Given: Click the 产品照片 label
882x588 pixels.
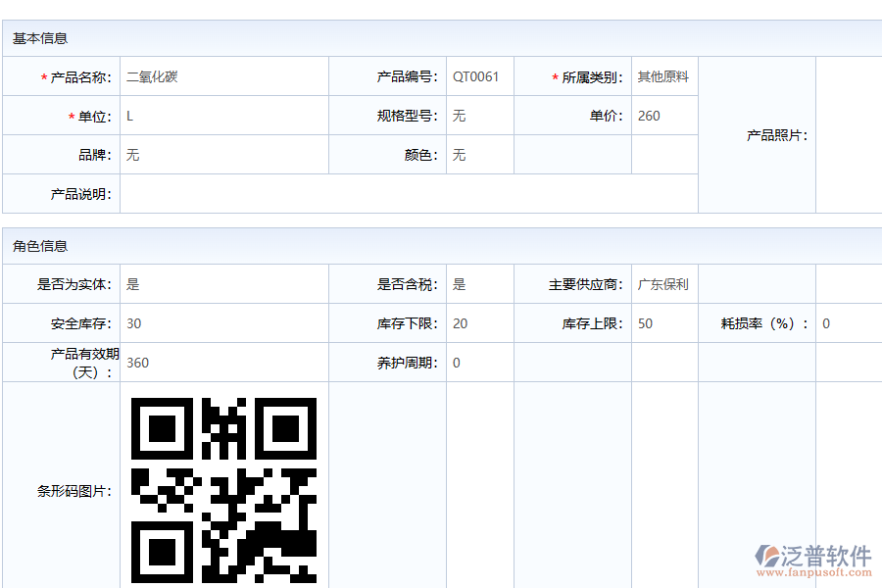Looking at the screenshot, I should [777, 135].
